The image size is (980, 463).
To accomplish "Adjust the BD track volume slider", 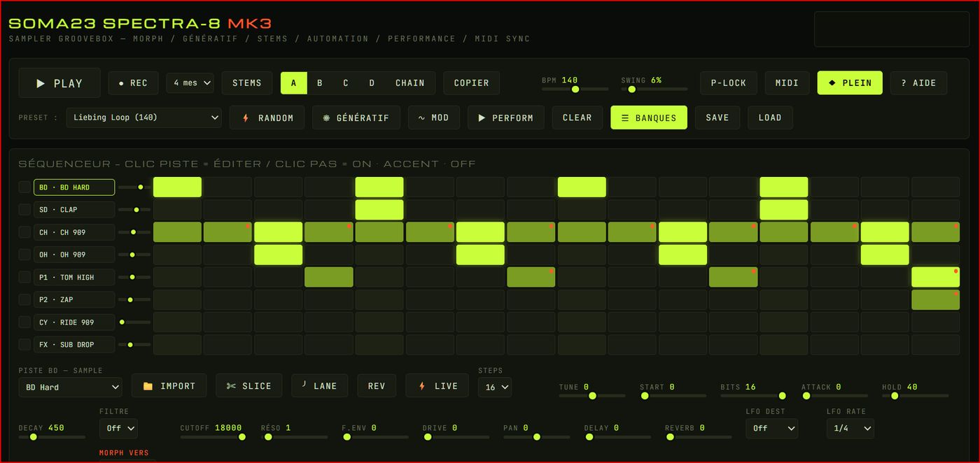I will (134, 187).
